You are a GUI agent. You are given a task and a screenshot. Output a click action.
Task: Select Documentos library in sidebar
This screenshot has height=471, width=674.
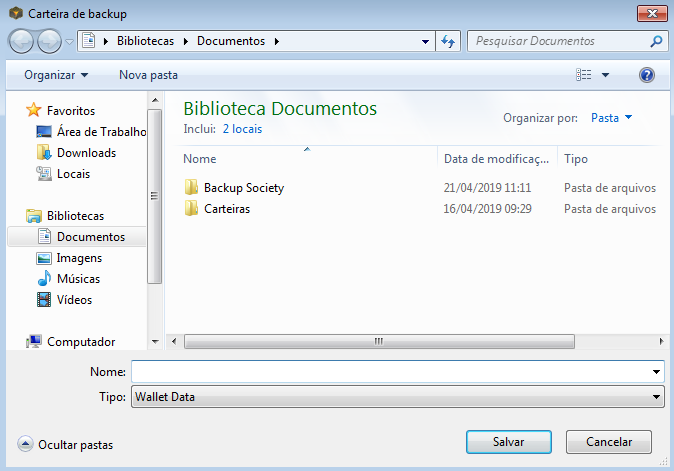[77, 237]
